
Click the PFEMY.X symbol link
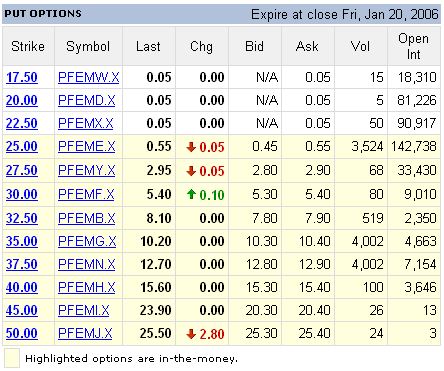(87, 170)
